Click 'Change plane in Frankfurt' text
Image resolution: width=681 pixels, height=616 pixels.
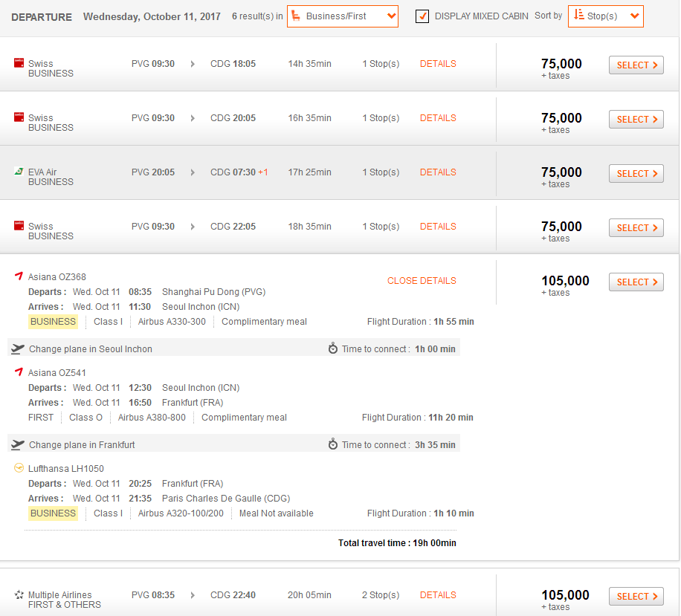pyautogui.click(x=82, y=445)
